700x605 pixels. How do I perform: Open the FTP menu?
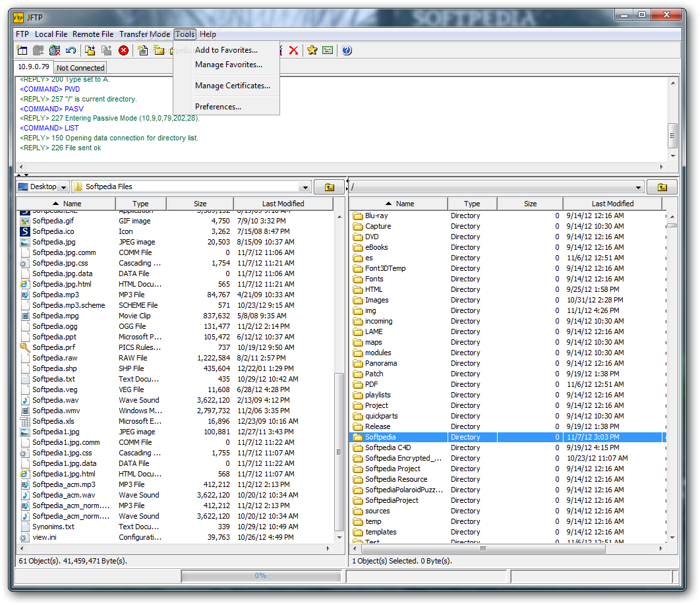coord(22,34)
